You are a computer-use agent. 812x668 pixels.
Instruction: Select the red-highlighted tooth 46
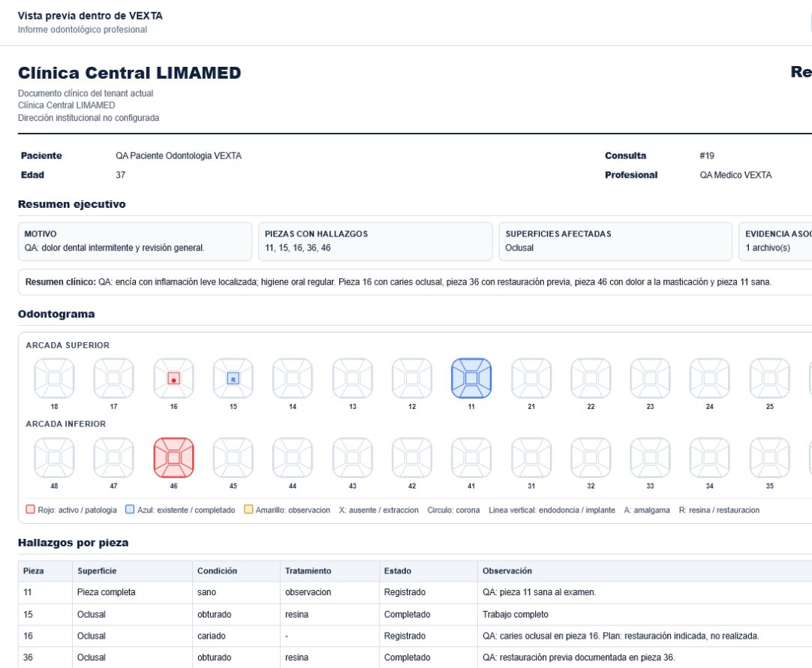coord(174,458)
